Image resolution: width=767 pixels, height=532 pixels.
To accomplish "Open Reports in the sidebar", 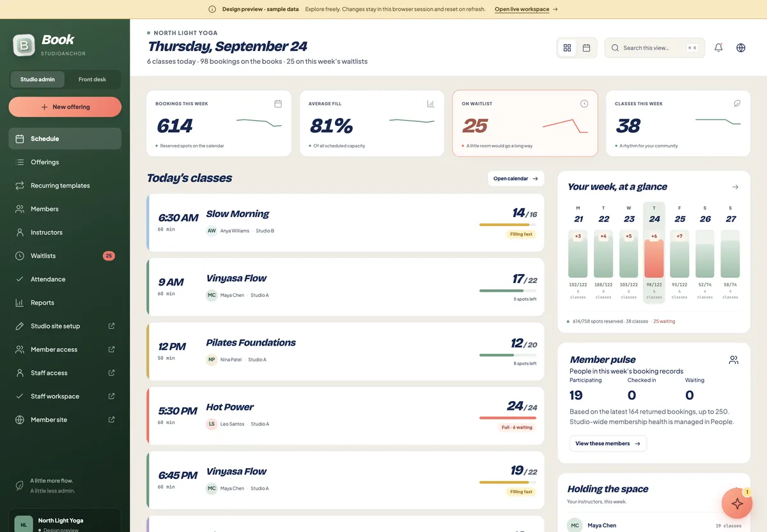I will (65, 303).
